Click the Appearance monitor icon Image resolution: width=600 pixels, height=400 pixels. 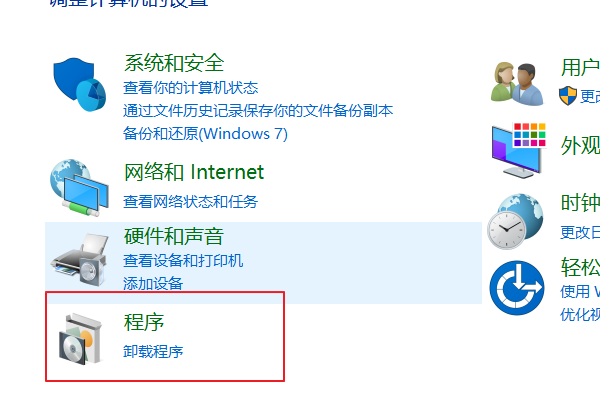tap(518, 150)
